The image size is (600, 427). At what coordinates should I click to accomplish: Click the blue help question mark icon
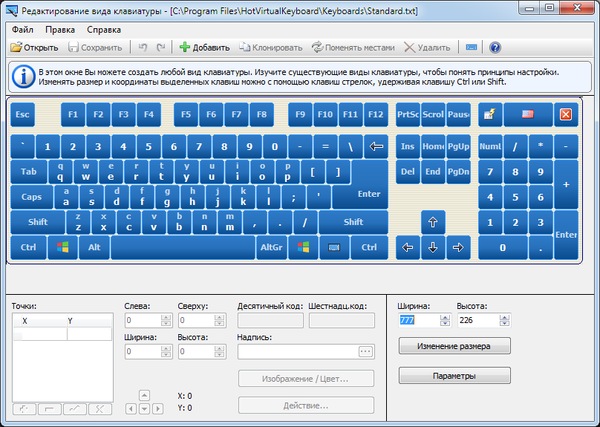pos(496,47)
